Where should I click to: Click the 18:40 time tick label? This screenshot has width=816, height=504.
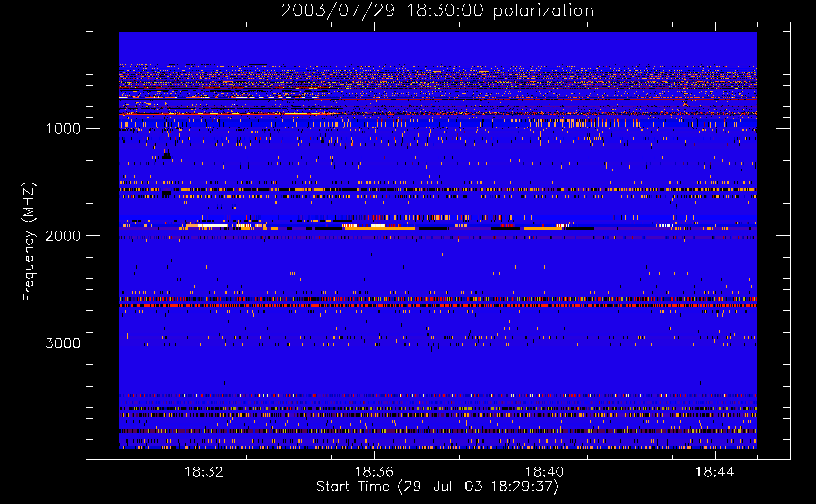tap(545, 472)
